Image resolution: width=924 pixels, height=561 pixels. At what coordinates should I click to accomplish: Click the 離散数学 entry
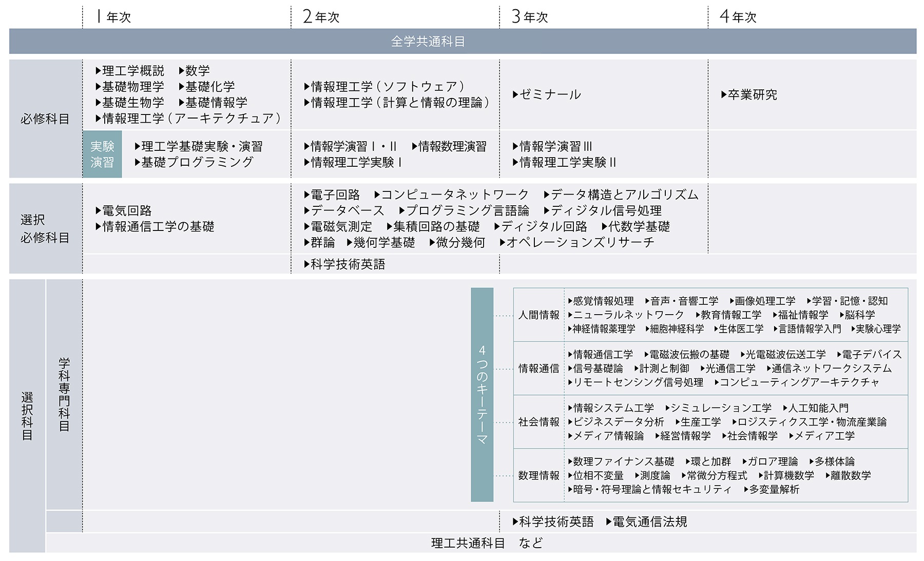(x=849, y=475)
